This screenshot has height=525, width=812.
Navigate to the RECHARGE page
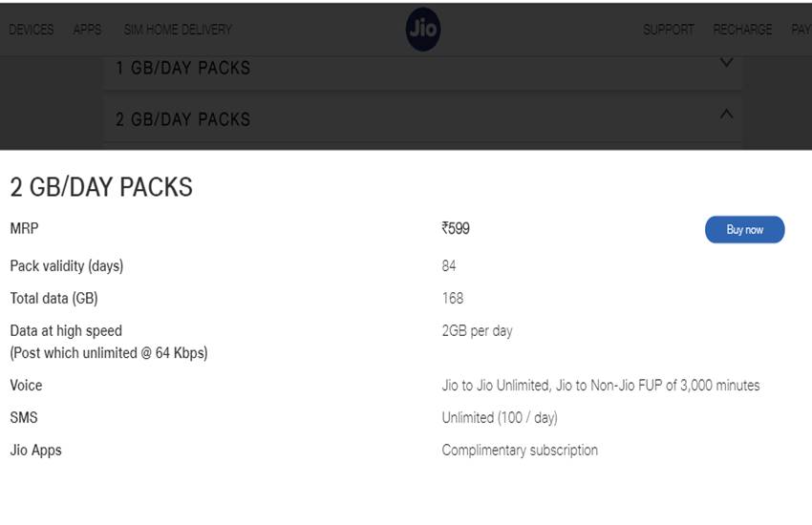tap(742, 30)
